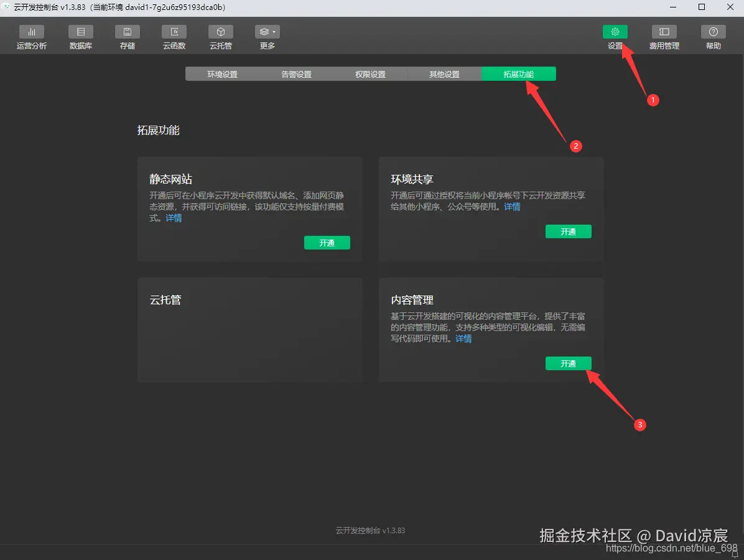Open the 存储 storage section
The image size is (744, 560).
point(127,37)
